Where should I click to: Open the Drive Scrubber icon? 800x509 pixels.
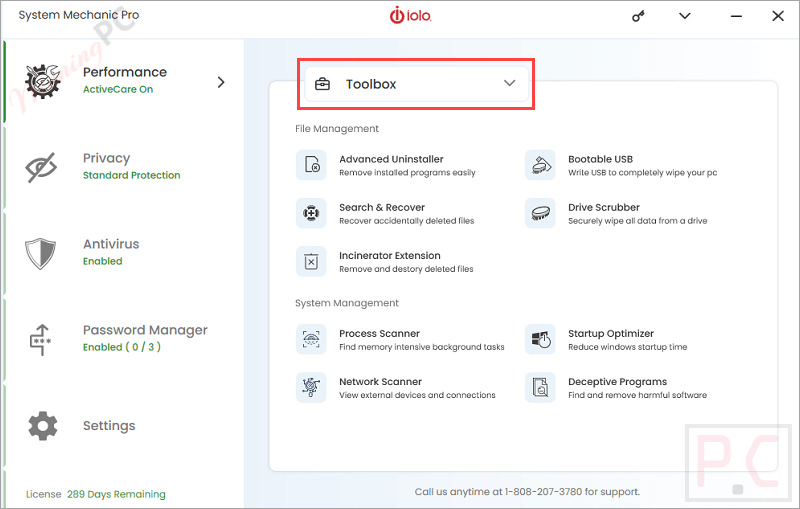click(x=540, y=213)
